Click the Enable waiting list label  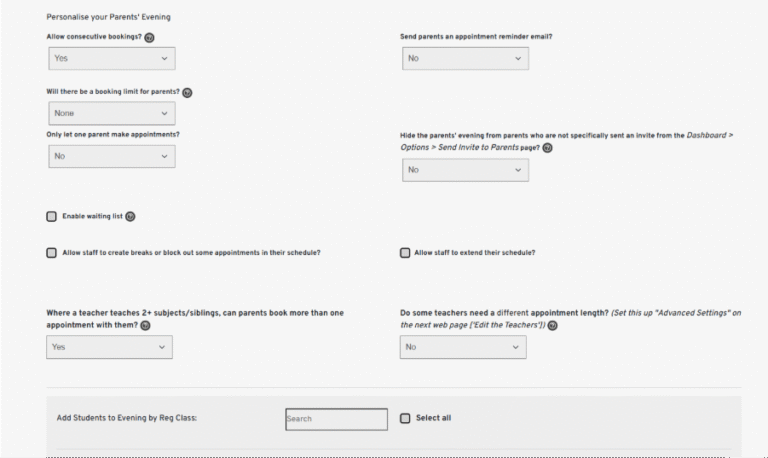pos(93,216)
